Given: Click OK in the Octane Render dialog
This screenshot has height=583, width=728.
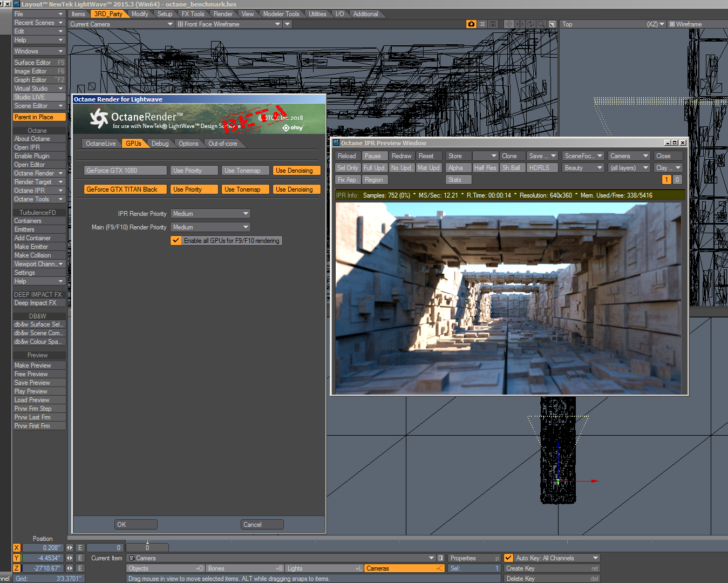Looking at the screenshot, I should coord(136,524).
